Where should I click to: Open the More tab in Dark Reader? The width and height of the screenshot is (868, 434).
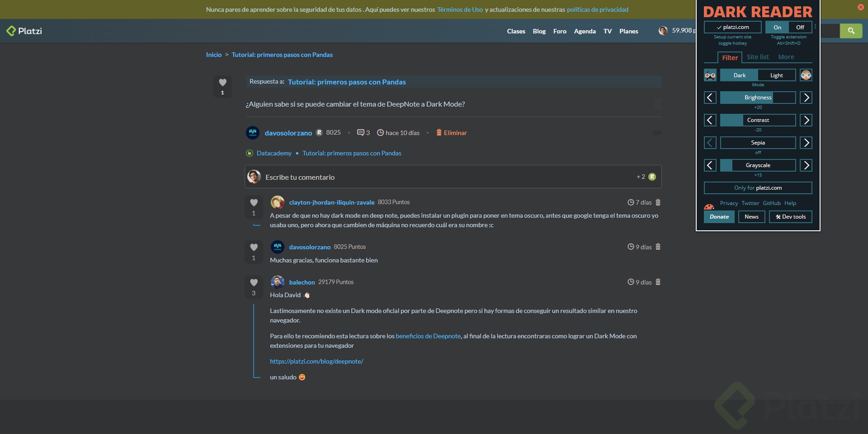click(786, 57)
